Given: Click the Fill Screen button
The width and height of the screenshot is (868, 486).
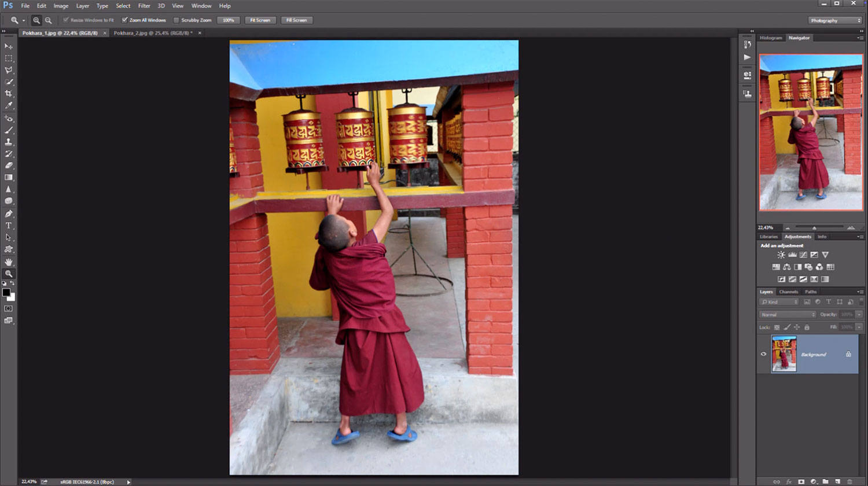Looking at the screenshot, I should pyautogui.click(x=296, y=20).
